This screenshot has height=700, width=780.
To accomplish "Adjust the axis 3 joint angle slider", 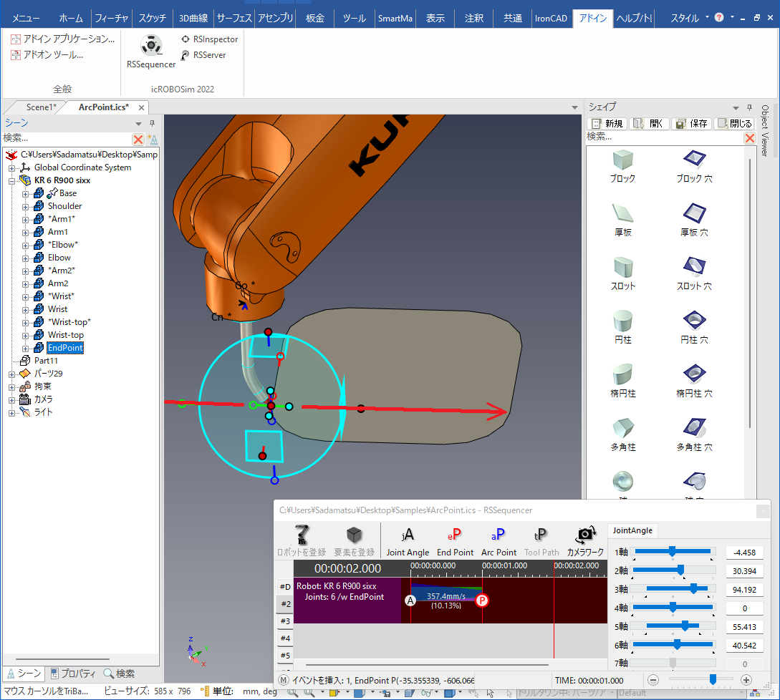I will pyautogui.click(x=693, y=589).
